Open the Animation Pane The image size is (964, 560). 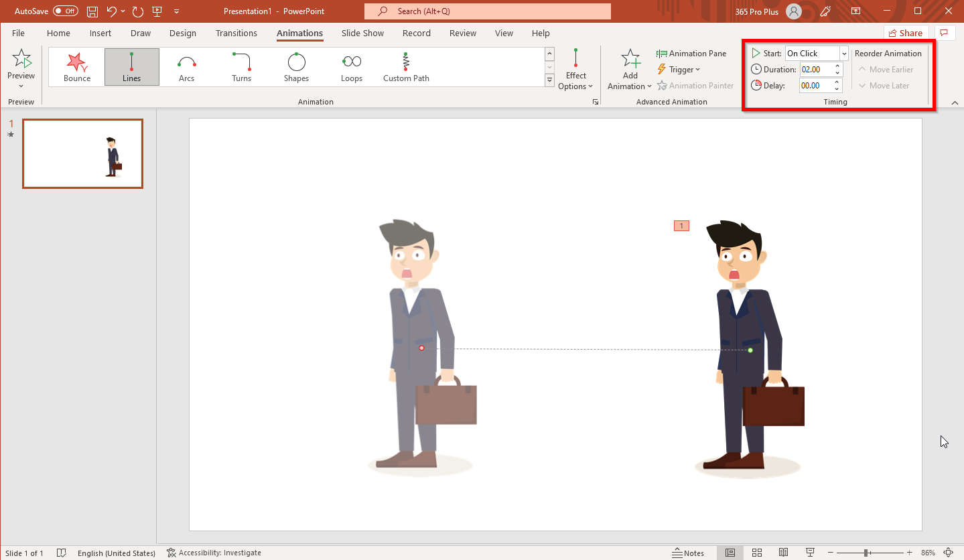click(x=692, y=53)
